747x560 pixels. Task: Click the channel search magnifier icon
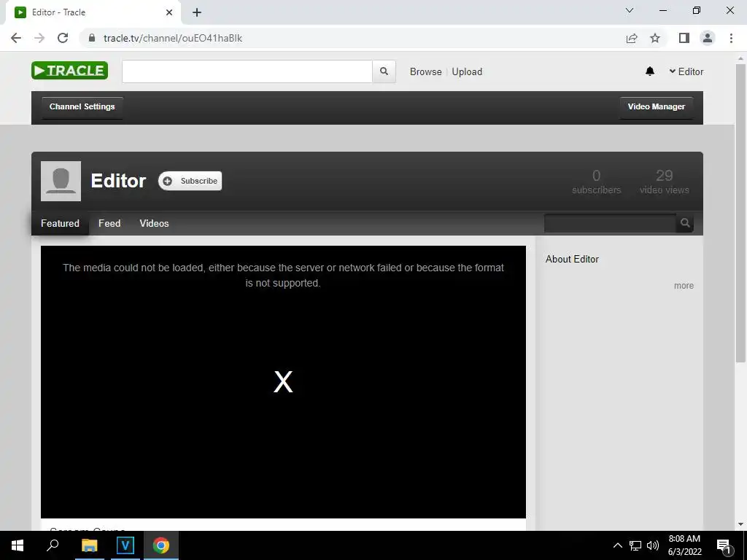point(685,223)
